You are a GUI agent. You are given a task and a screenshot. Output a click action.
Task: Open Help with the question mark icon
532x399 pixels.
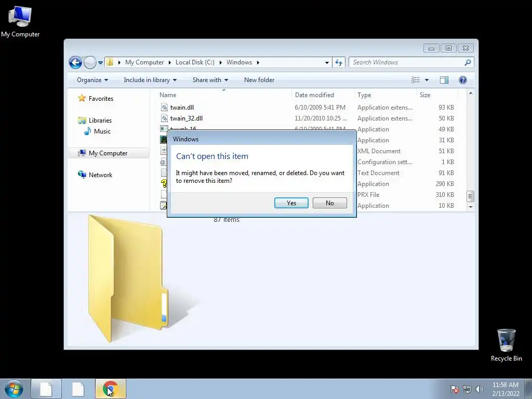click(462, 80)
